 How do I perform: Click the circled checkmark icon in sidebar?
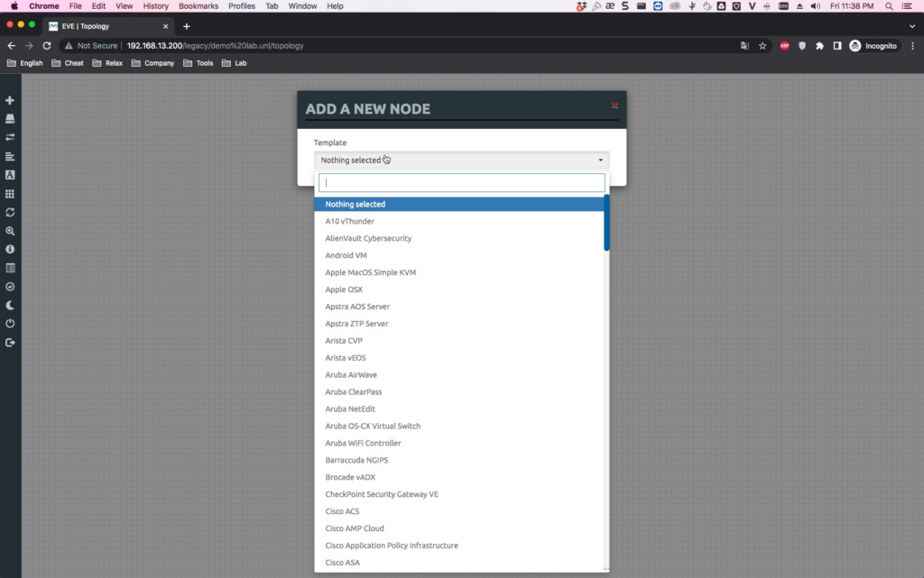[x=10, y=287]
